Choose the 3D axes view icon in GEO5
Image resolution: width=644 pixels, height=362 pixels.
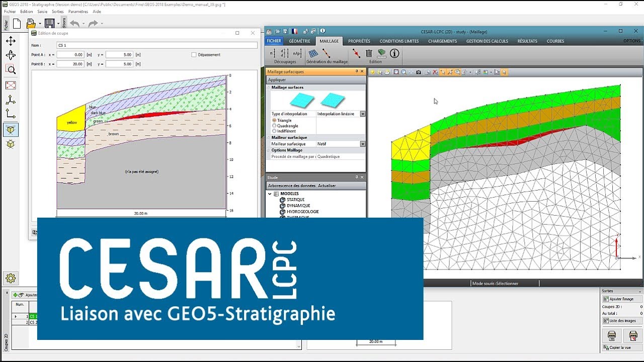pos(11,100)
